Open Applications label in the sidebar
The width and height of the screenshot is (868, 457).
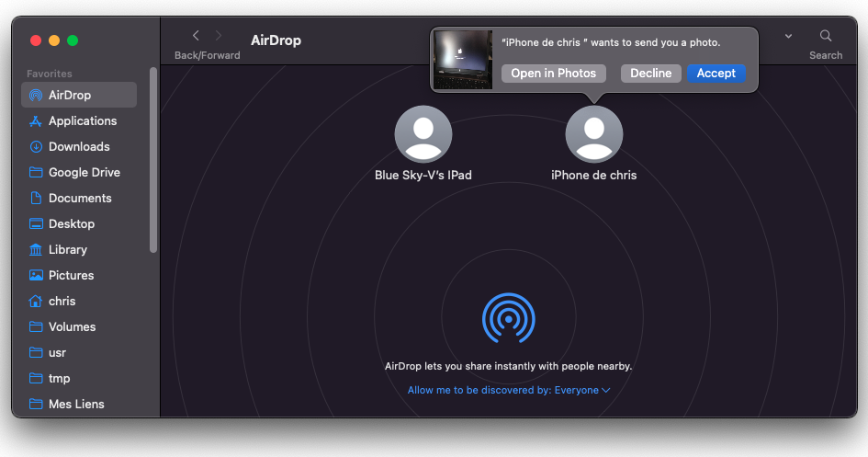pos(83,120)
